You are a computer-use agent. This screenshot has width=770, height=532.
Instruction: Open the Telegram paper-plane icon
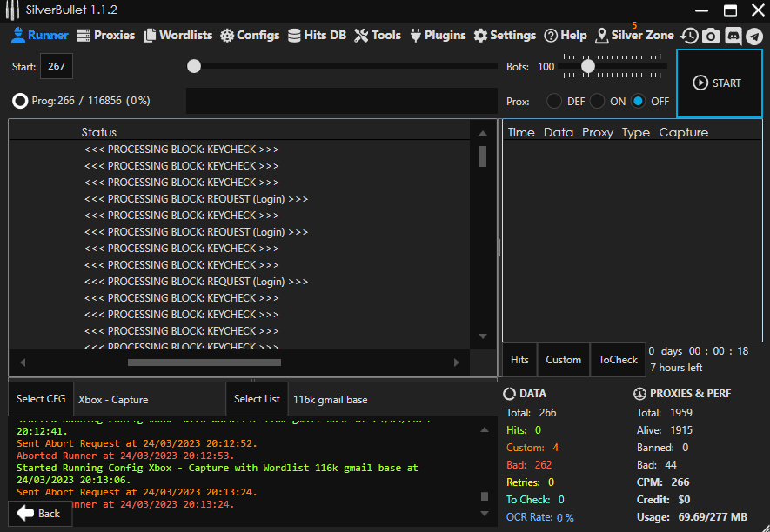[x=753, y=36]
